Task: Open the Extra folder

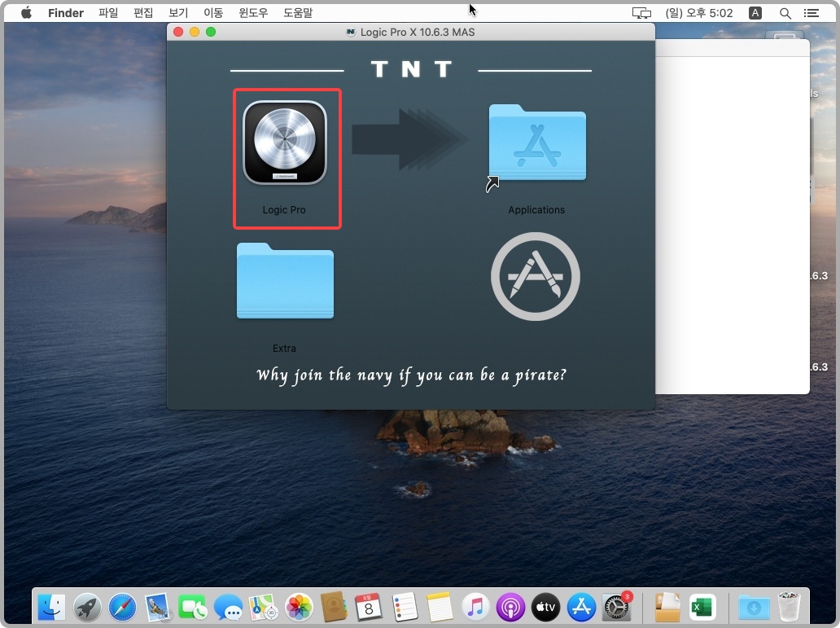Action: pos(285,281)
